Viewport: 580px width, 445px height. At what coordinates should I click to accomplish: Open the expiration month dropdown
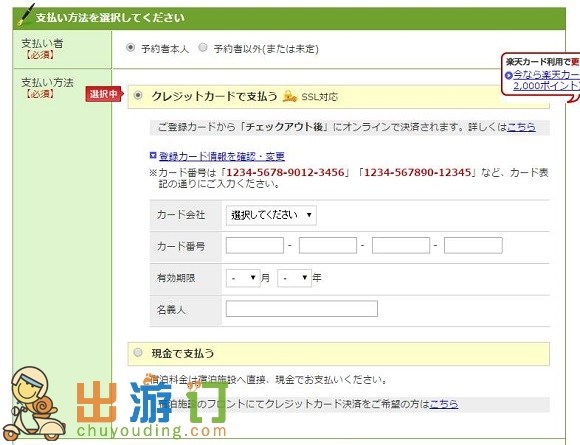pos(243,278)
